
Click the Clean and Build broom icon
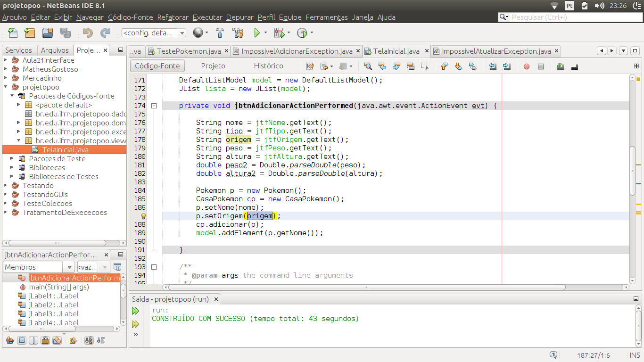pyautogui.click(x=238, y=33)
